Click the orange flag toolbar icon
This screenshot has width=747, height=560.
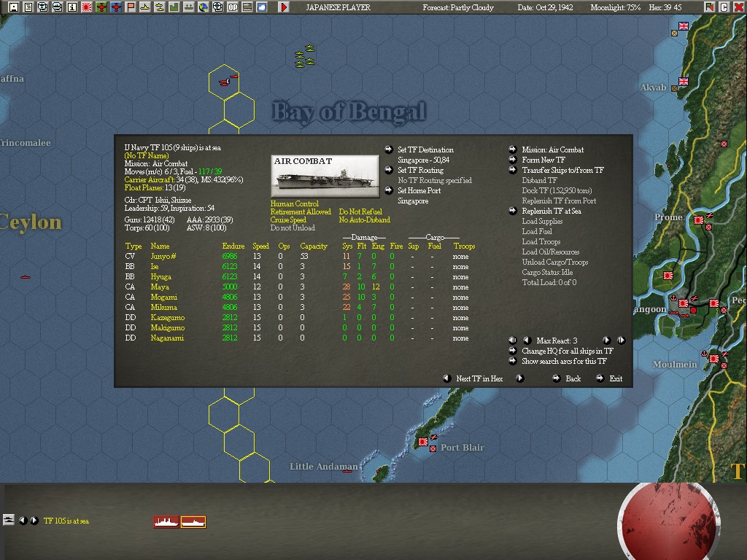(131, 7)
